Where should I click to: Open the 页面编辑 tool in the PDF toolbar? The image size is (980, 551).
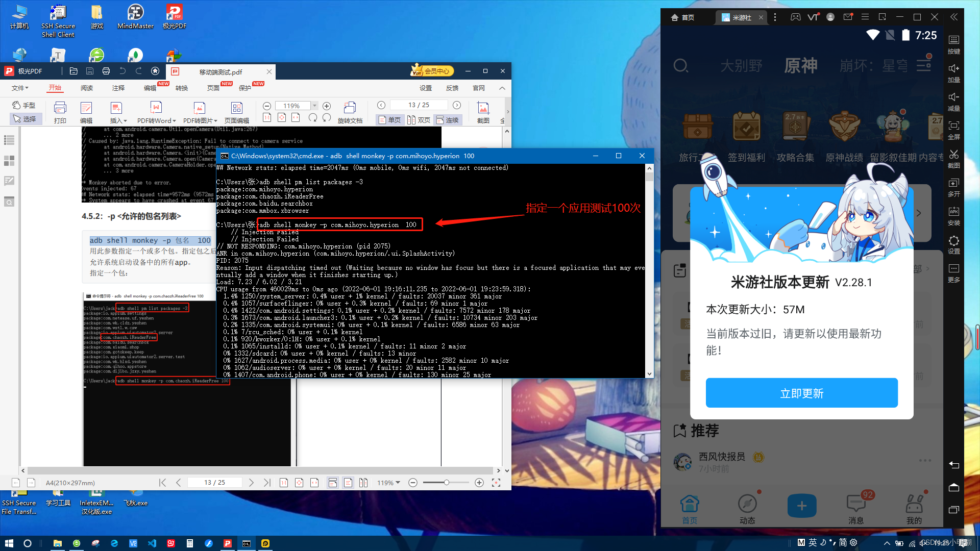(x=236, y=112)
